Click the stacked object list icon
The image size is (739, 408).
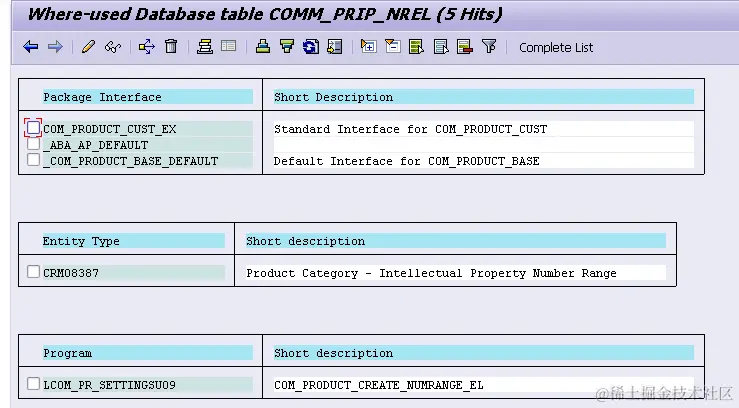tap(205, 47)
